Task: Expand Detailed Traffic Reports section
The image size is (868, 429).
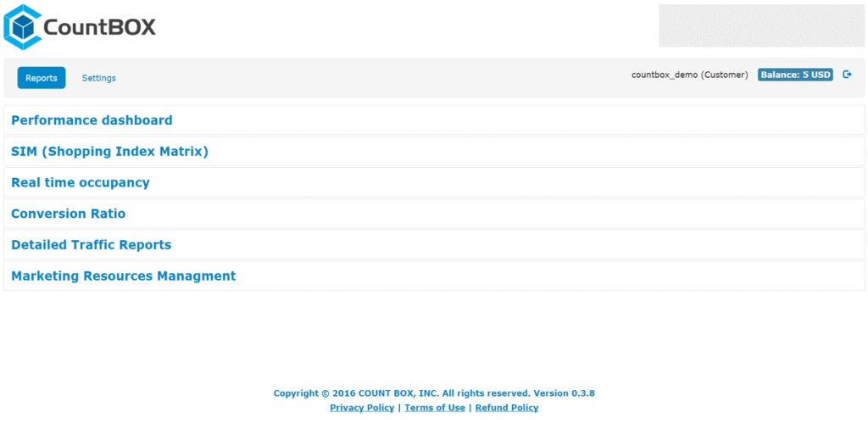Action: [x=434, y=245]
